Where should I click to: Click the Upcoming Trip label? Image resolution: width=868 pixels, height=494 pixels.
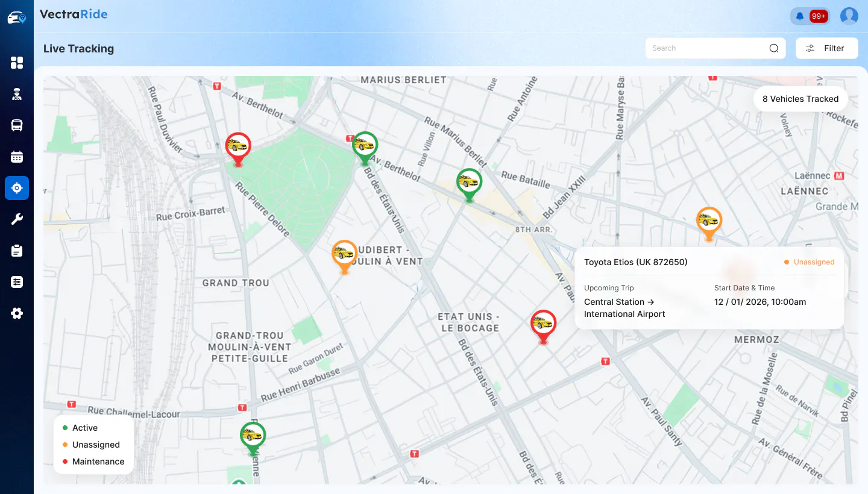click(609, 288)
